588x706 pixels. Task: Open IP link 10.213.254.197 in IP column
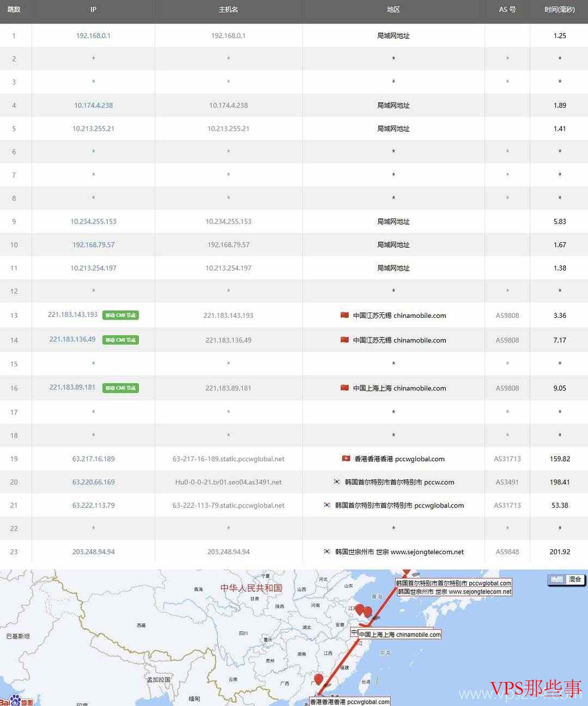[x=93, y=268]
